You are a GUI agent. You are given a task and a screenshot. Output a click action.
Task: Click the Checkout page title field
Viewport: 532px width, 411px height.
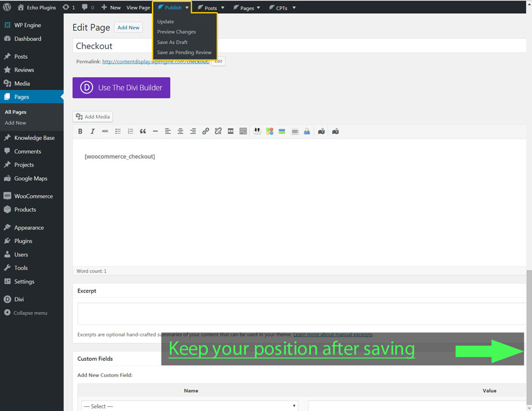(x=299, y=46)
